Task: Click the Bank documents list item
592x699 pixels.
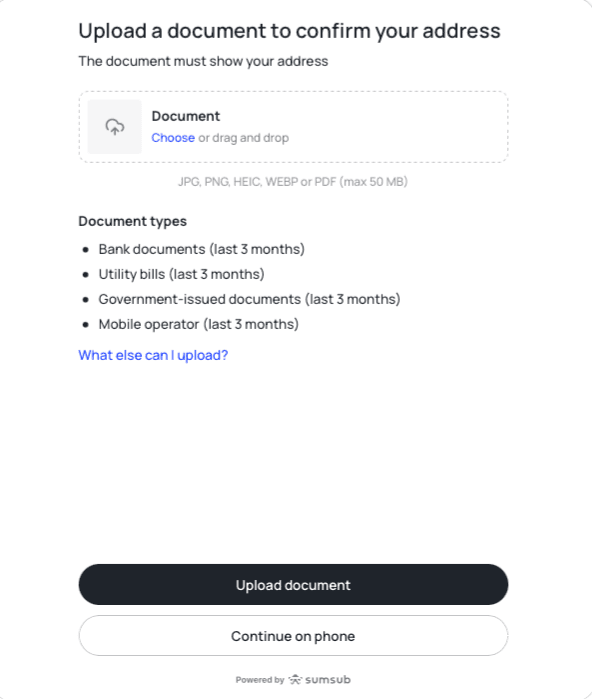Action: click(201, 249)
